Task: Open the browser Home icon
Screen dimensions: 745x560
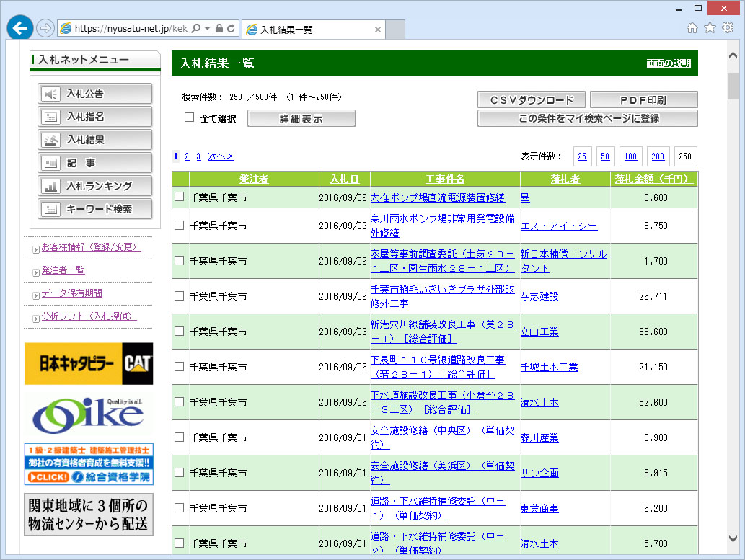Action: click(692, 28)
